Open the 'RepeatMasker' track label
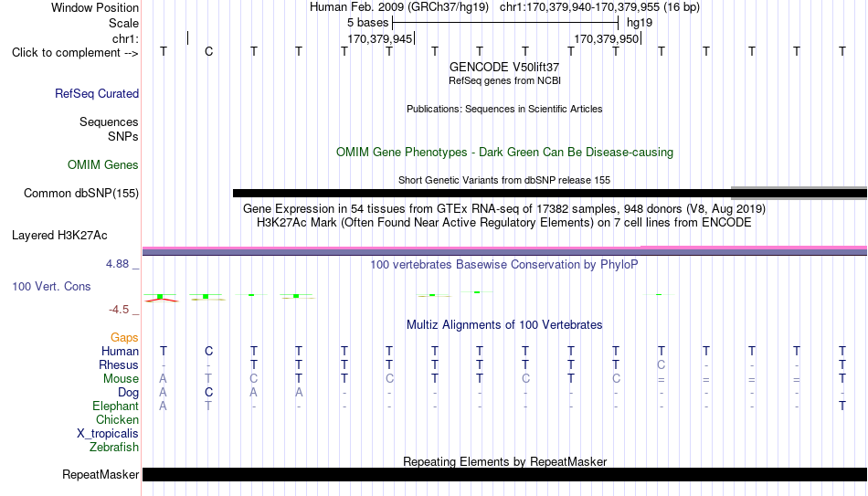868x496 pixels. [101, 474]
